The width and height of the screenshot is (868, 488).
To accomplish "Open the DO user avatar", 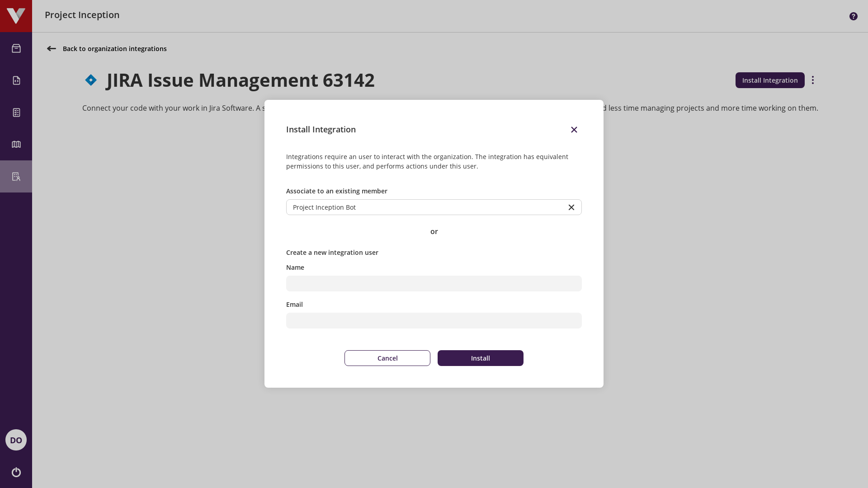I will (x=16, y=440).
